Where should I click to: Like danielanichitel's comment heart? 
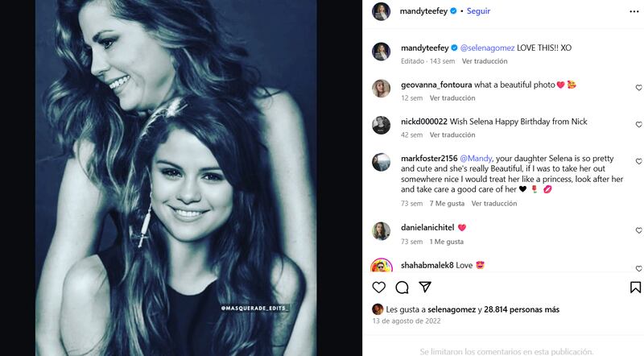(x=638, y=230)
